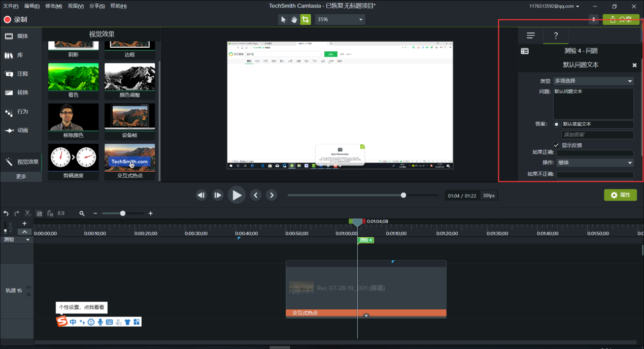The image size is (644, 349).
Task: Click the green 分享 share button
Action: pyautogui.click(x=621, y=19)
